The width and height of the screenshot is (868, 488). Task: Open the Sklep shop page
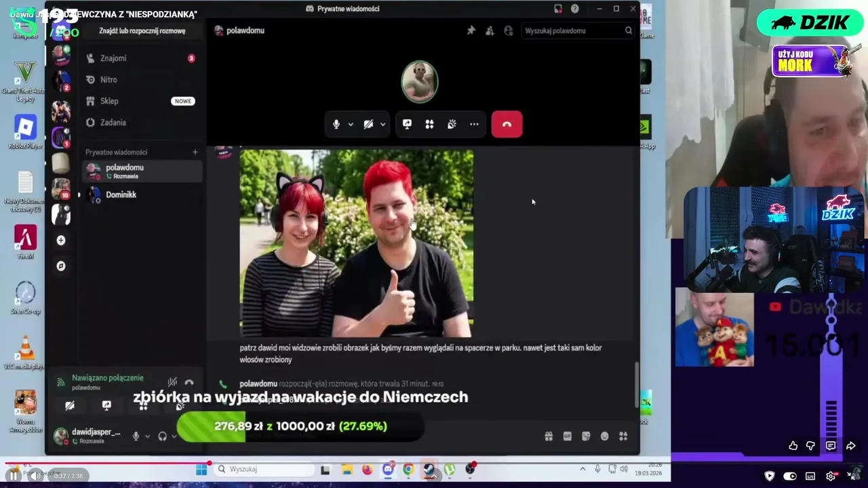click(141, 101)
